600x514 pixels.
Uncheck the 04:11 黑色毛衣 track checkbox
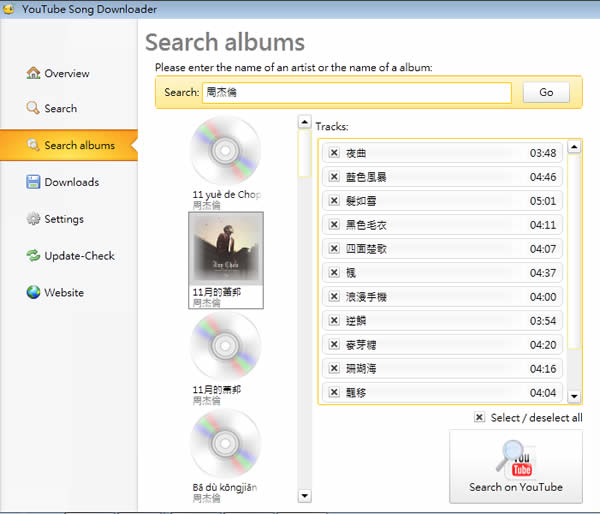coord(334,225)
